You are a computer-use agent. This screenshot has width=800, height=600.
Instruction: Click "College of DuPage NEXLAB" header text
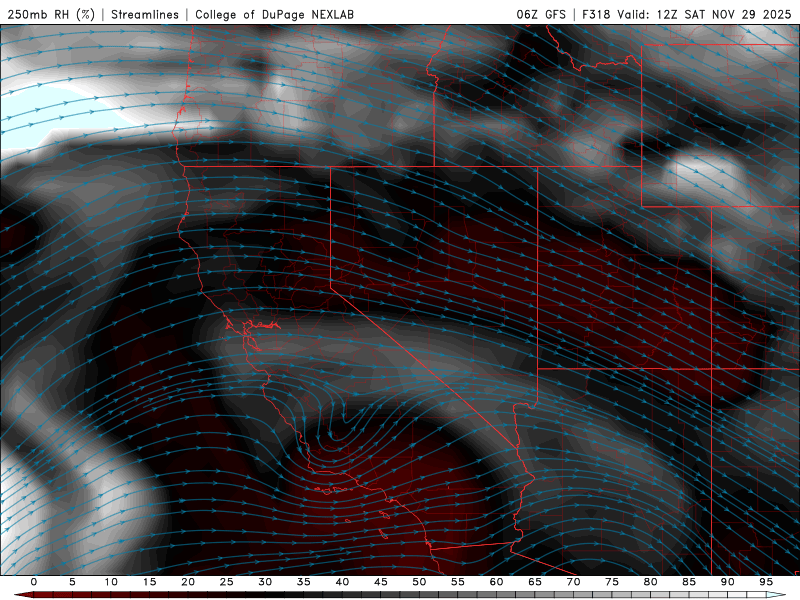(274, 14)
